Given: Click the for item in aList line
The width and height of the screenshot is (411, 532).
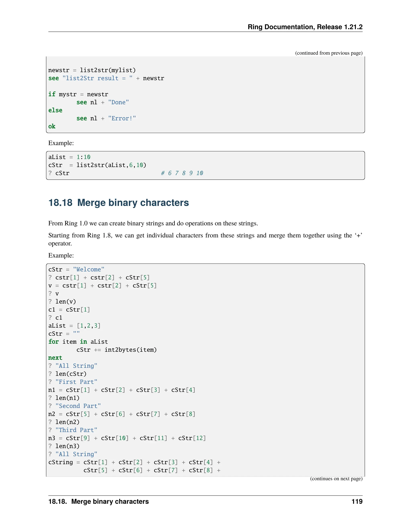Looking at the screenshot, I should pos(78,342).
